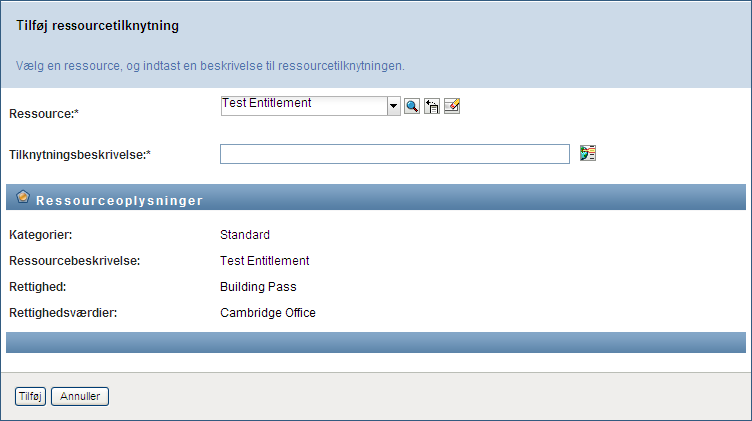
Task: Click the pentagon icon in Ressourceoplysninger header
Action: (22, 199)
